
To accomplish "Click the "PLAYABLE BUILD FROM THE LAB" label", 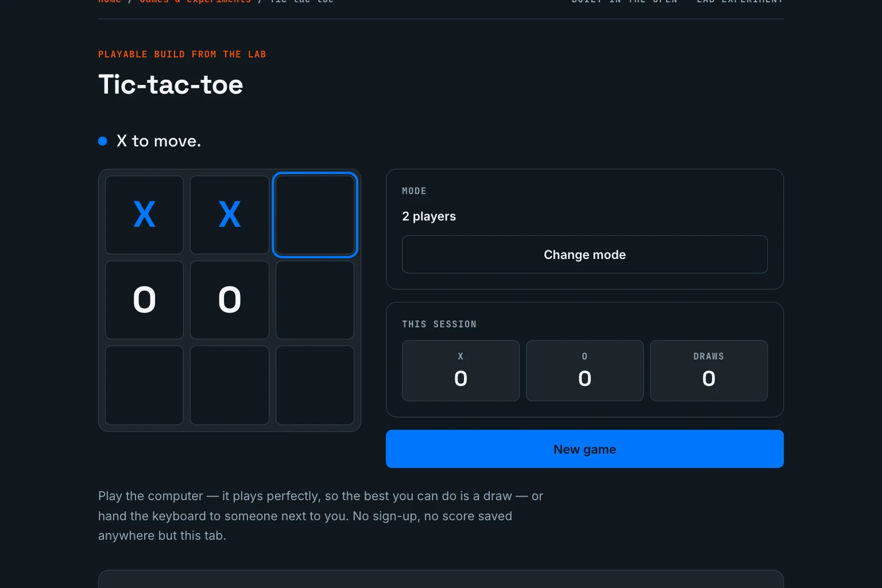I will (x=182, y=55).
